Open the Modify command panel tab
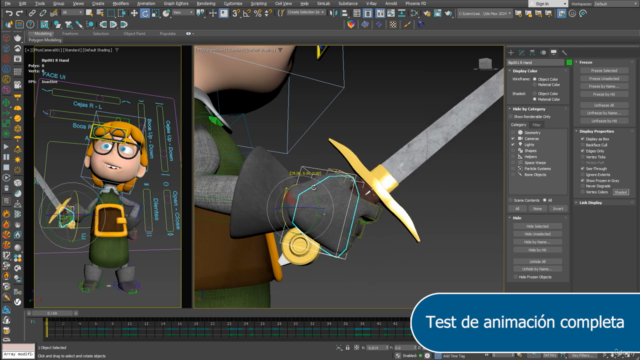 (522, 53)
